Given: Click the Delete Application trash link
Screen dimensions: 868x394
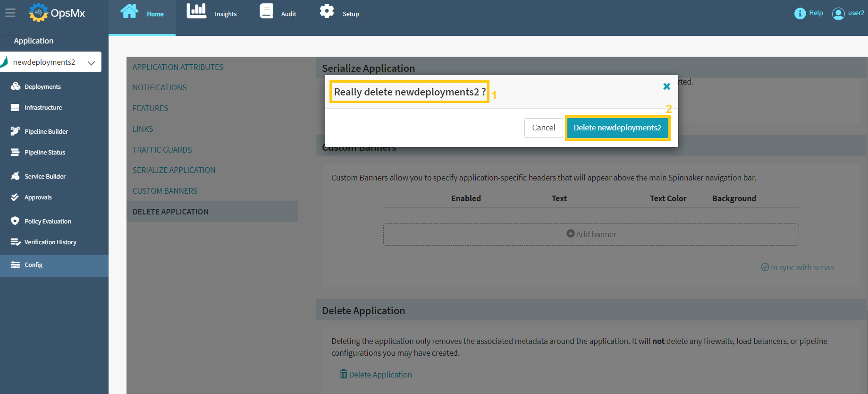Looking at the screenshot, I should click(x=376, y=375).
